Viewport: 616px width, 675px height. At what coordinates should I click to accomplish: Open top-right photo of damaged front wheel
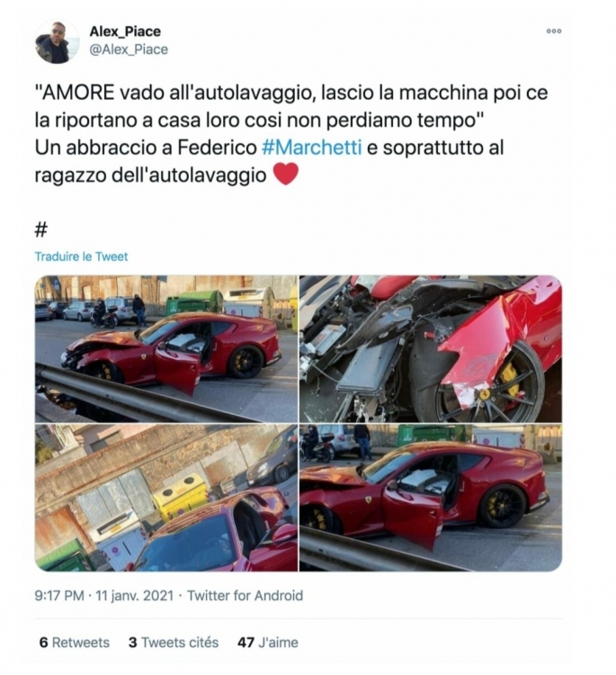[x=431, y=348]
